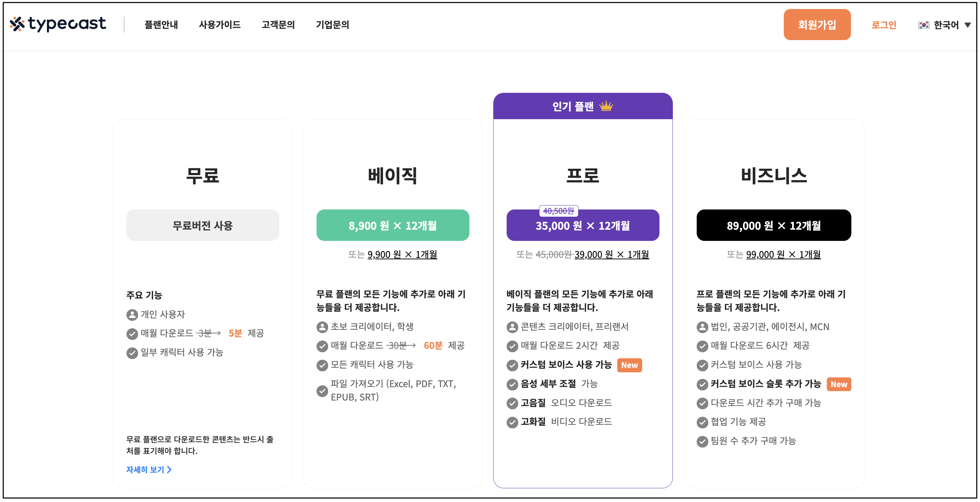Image resolution: width=980 pixels, height=502 pixels.
Task: Open the 한국어 language dropdown arrow
Action: [x=968, y=25]
